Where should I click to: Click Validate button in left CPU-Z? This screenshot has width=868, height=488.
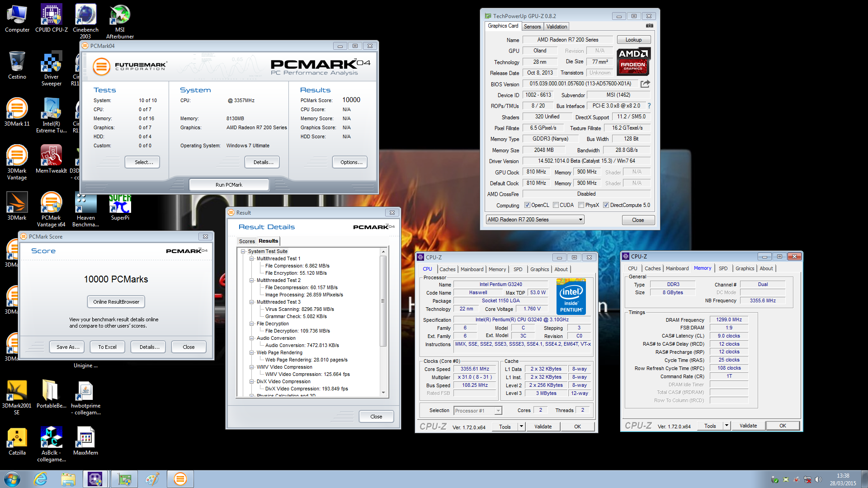click(543, 427)
